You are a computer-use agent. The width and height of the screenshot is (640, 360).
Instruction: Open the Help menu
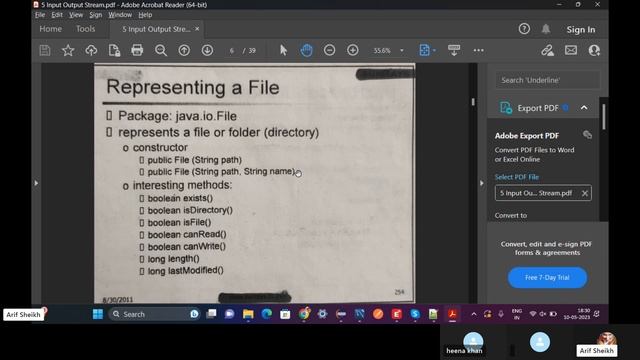145,15
